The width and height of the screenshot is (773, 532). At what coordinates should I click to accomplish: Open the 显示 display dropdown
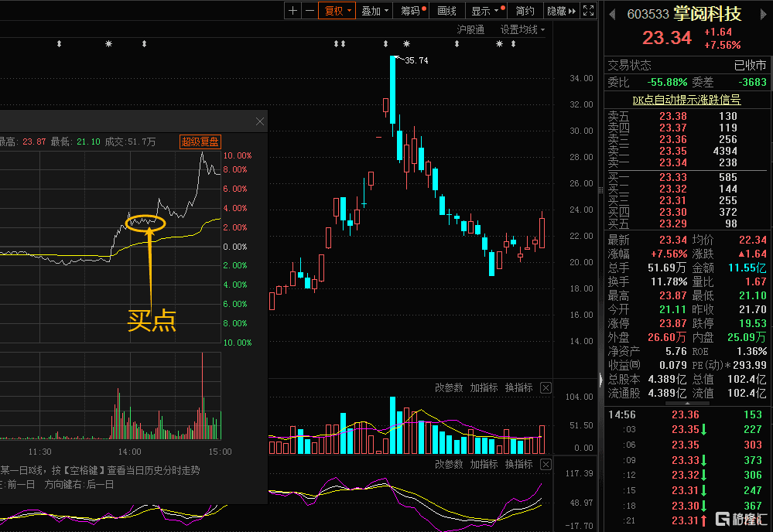[x=487, y=10]
